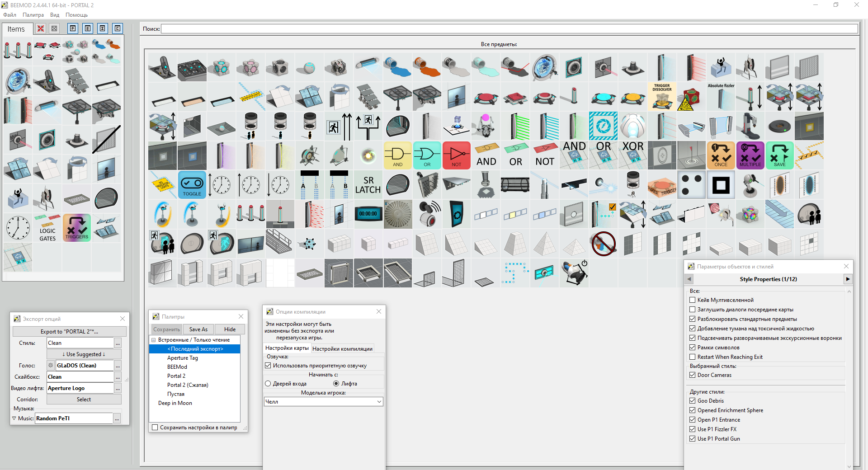Open the Стиль selector ellipsis button
Image resolution: width=868 pixels, height=470 pixels.
[x=118, y=343]
